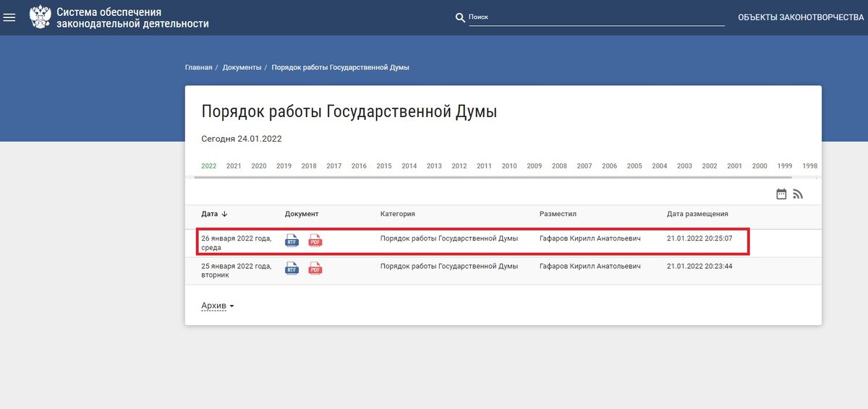The image size is (868, 409).
Task: Click the Дата column header
Action: tap(210, 214)
